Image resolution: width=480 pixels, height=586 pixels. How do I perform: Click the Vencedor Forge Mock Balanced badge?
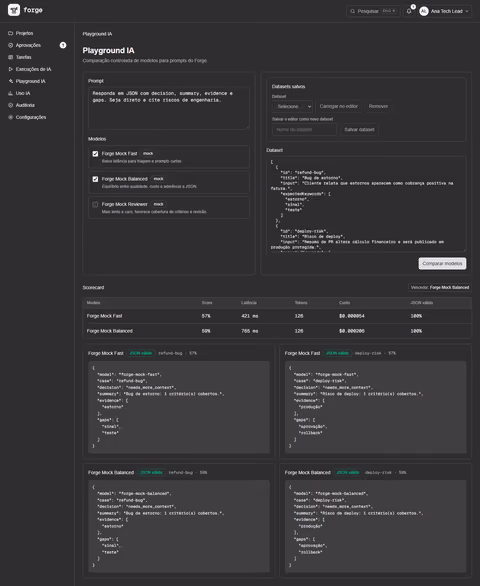[440, 287]
